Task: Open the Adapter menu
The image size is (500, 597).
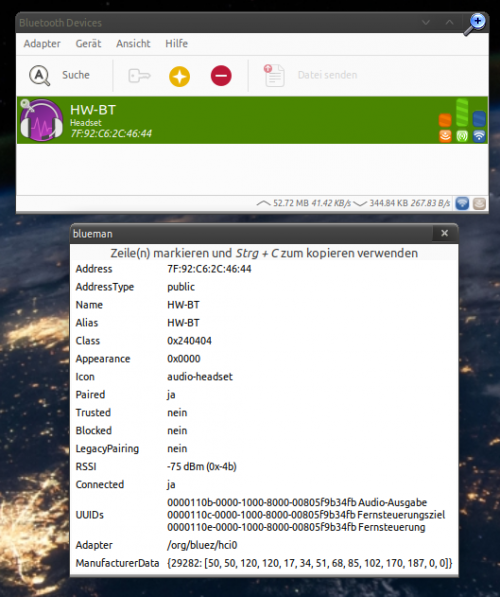Action: pos(42,44)
